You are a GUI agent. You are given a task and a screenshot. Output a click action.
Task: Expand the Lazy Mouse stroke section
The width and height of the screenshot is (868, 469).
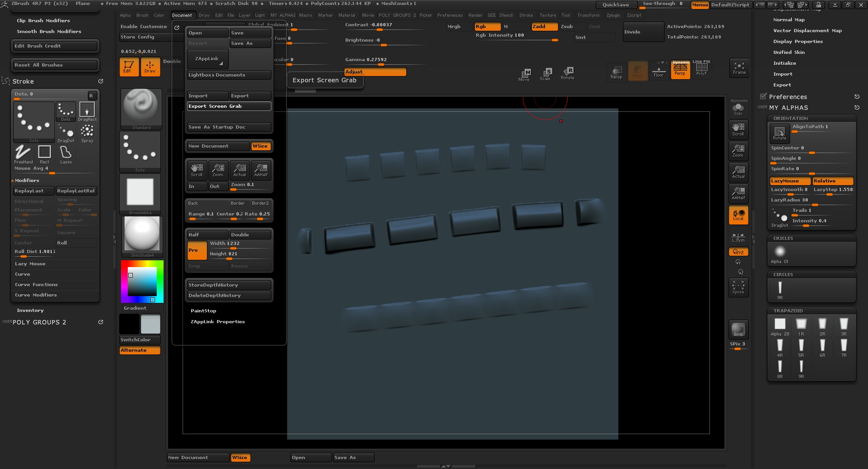coord(30,264)
